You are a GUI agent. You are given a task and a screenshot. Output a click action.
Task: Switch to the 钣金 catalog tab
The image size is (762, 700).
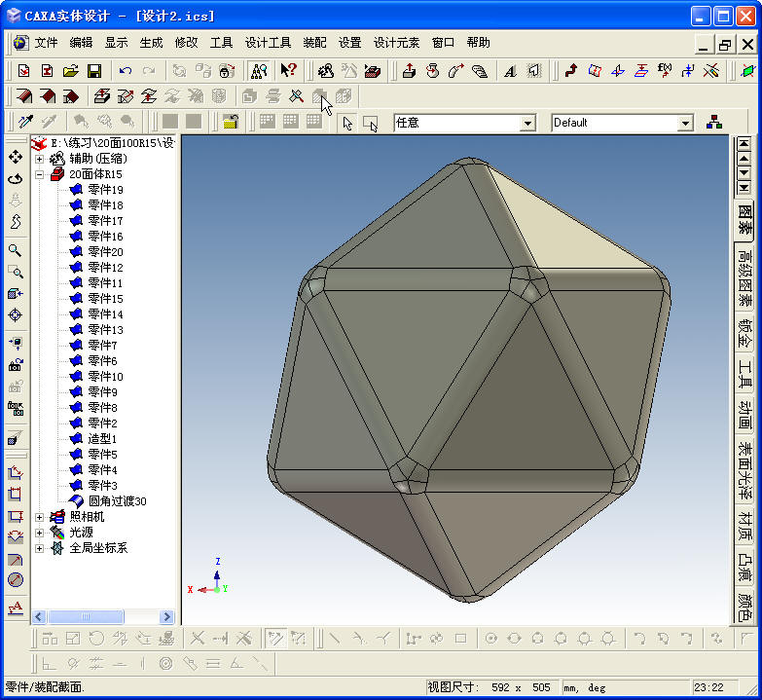coord(744,333)
